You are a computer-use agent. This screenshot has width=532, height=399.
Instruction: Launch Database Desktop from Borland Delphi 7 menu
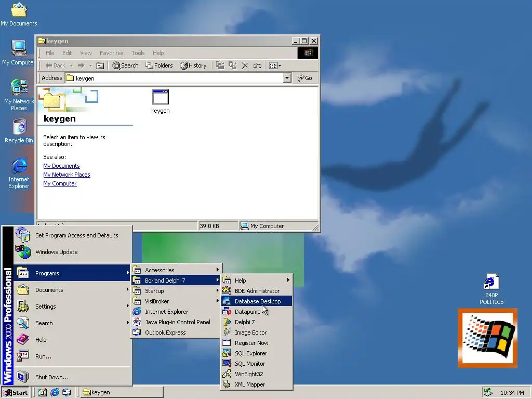(257, 301)
